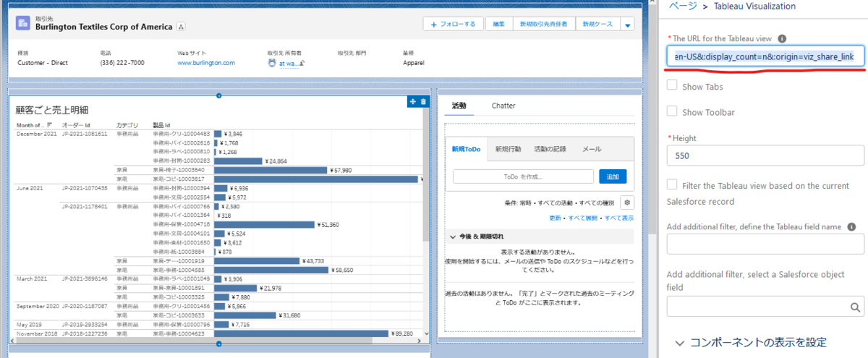The image size is (868, 358).
Task: Click the オーダー Id column header
Action: click(76, 125)
